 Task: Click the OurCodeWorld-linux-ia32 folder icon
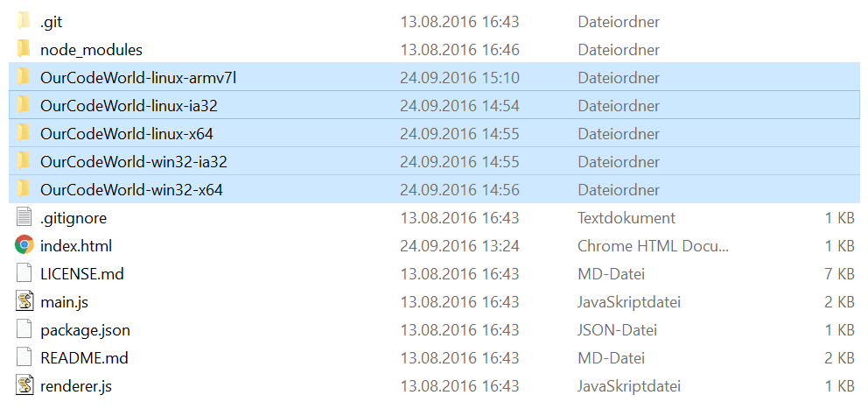coord(24,105)
